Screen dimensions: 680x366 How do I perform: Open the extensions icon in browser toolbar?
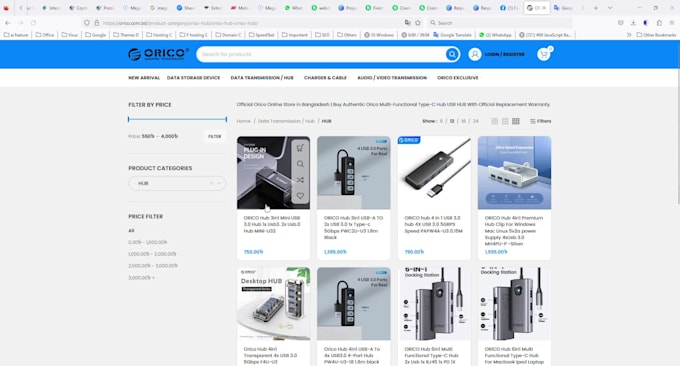pyautogui.click(x=659, y=23)
